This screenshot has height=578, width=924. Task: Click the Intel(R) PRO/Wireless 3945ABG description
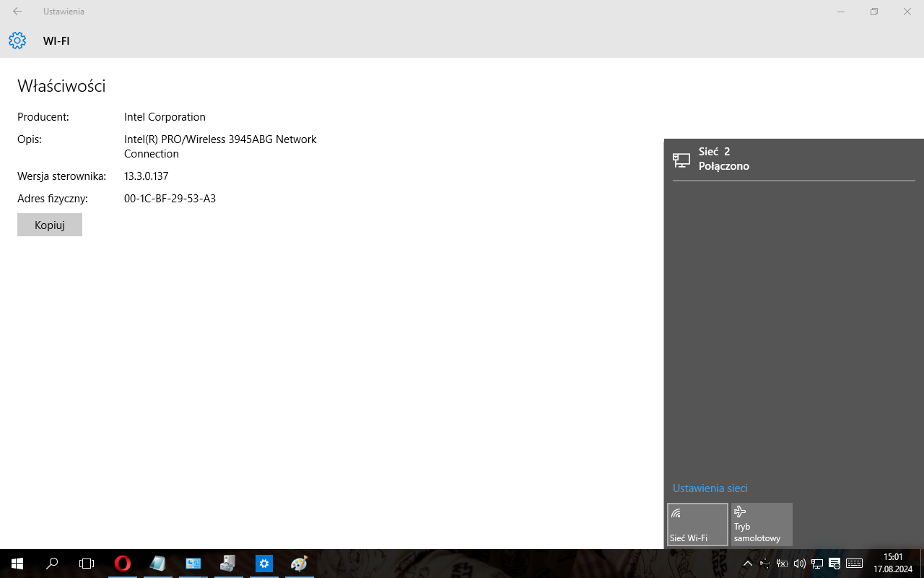220,146
